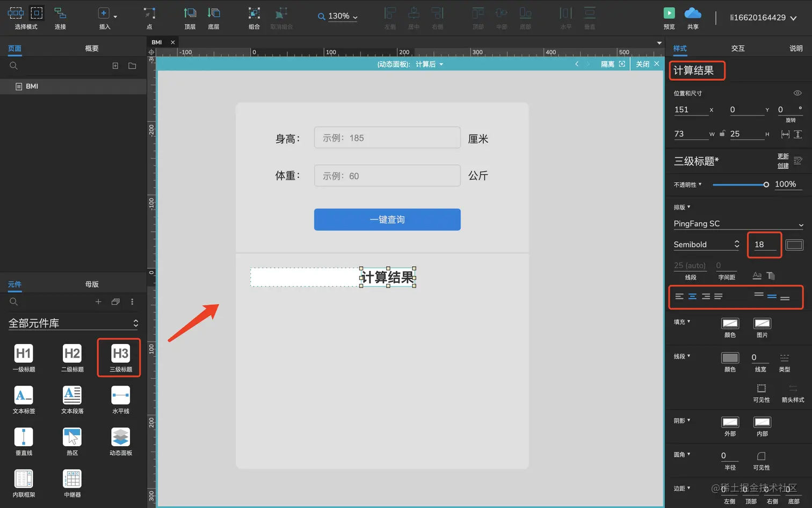This screenshot has height=508, width=812.
Task: Pick the 内联框架 inline frame widget
Action: (x=24, y=479)
